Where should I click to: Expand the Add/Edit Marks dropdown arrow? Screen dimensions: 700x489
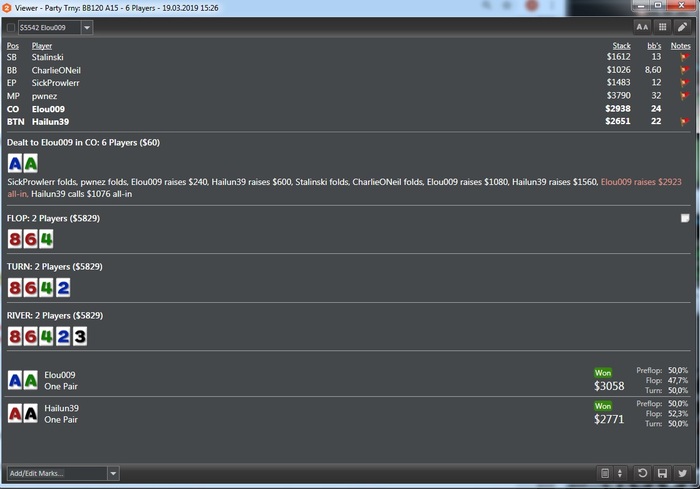pos(113,473)
